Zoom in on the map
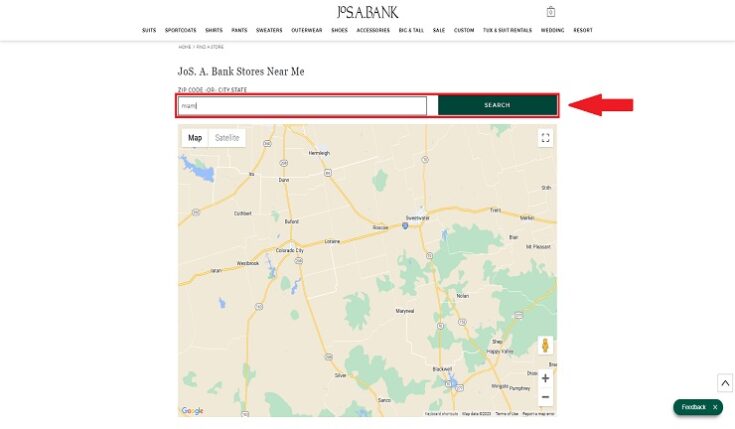The image size is (735, 429). (545, 378)
